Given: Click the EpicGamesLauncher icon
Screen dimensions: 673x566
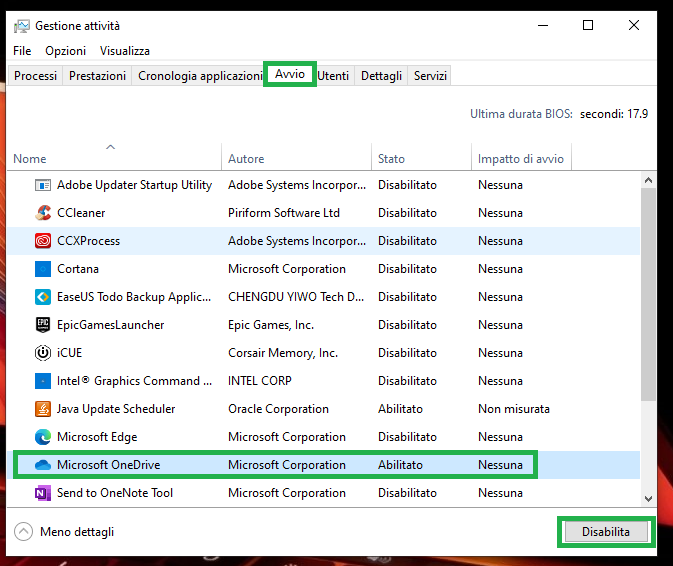Looking at the screenshot, I should point(42,325).
